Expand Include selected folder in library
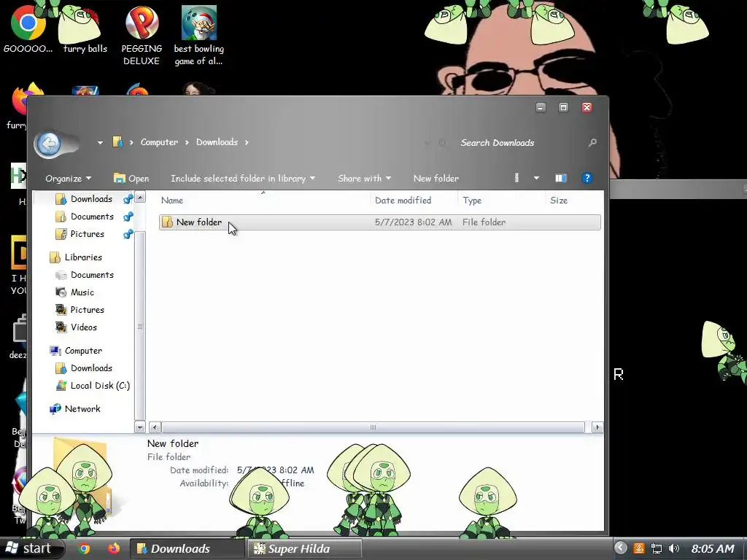This screenshot has width=747, height=560. pyautogui.click(x=243, y=179)
